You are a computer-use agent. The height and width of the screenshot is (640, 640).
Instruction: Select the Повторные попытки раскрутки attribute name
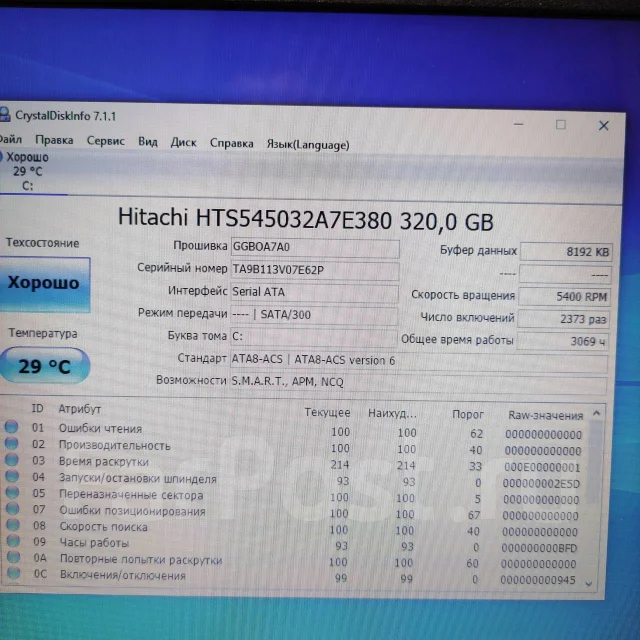click(x=141, y=560)
